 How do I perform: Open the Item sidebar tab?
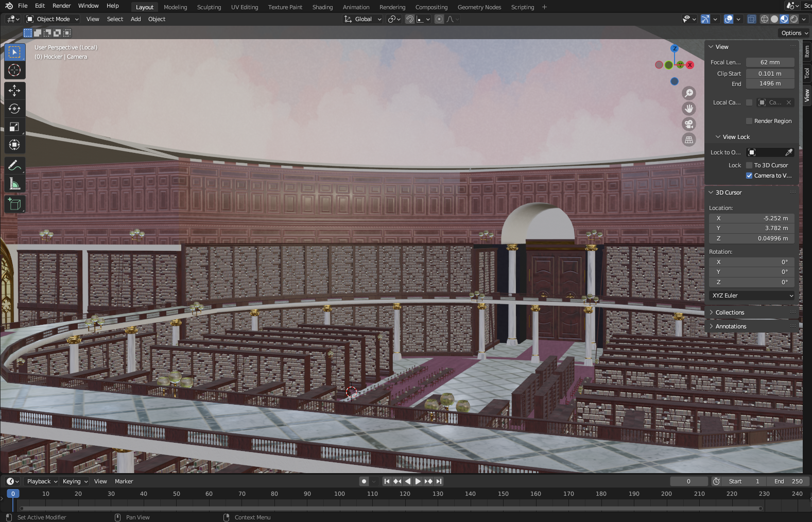(x=807, y=51)
